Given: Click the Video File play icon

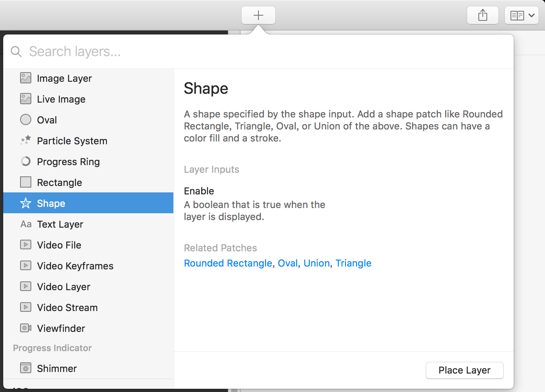Looking at the screenshot, I should click(26, 245).
